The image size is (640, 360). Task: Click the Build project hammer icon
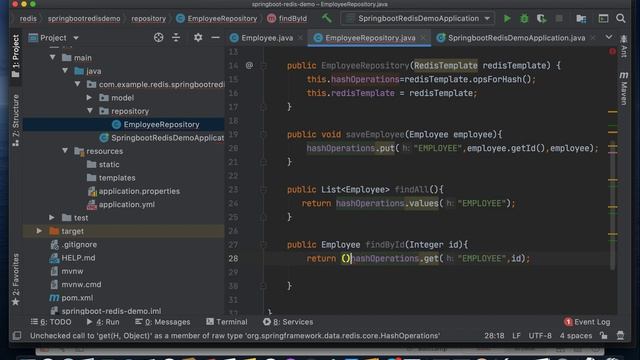pyautogui.click(x=327, y=18)
